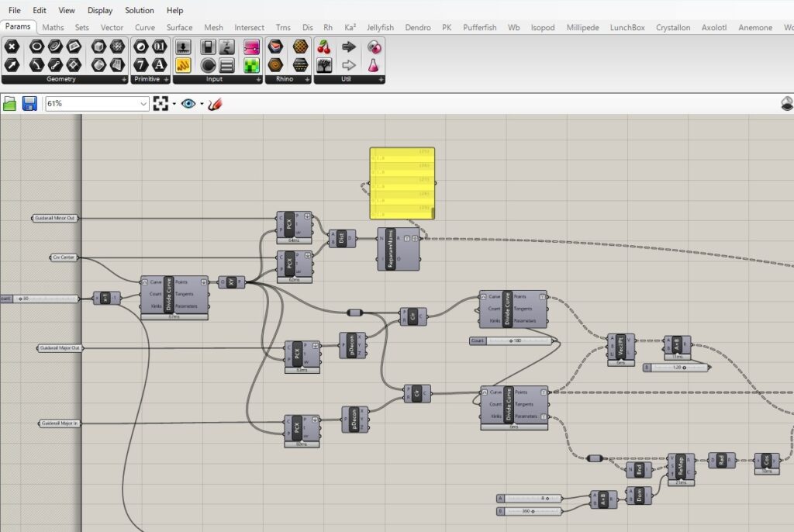
Task: Open the 61% zoom level combo box
Action: point(97,104)
